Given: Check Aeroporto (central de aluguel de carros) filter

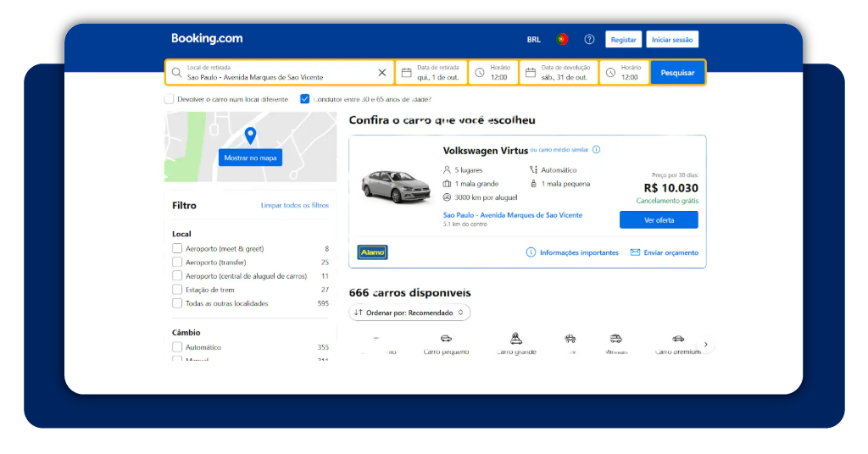Looking at the screenshot, I should [177, 275].
